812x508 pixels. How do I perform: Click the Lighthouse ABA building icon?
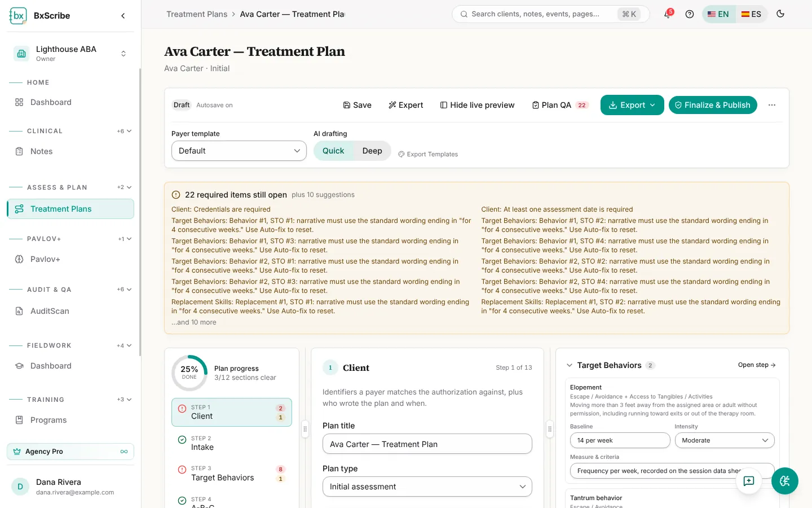pos(21,54)
